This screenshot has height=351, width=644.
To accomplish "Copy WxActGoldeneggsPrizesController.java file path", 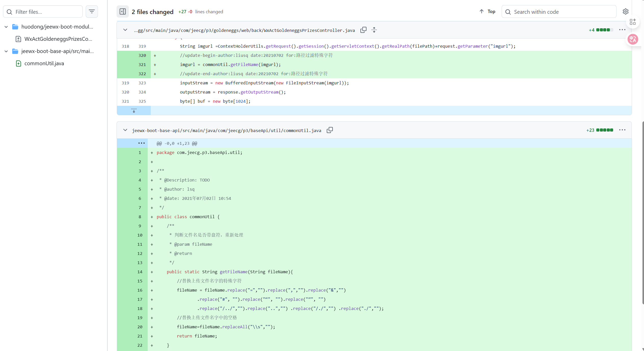I will pyautogui.click(x=363, y=30).
